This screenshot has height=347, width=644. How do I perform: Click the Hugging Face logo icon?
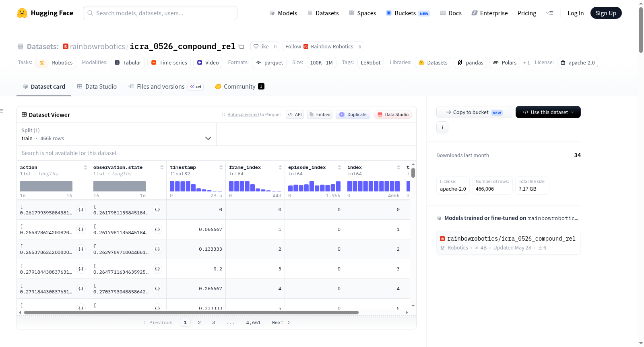(22, 13)
